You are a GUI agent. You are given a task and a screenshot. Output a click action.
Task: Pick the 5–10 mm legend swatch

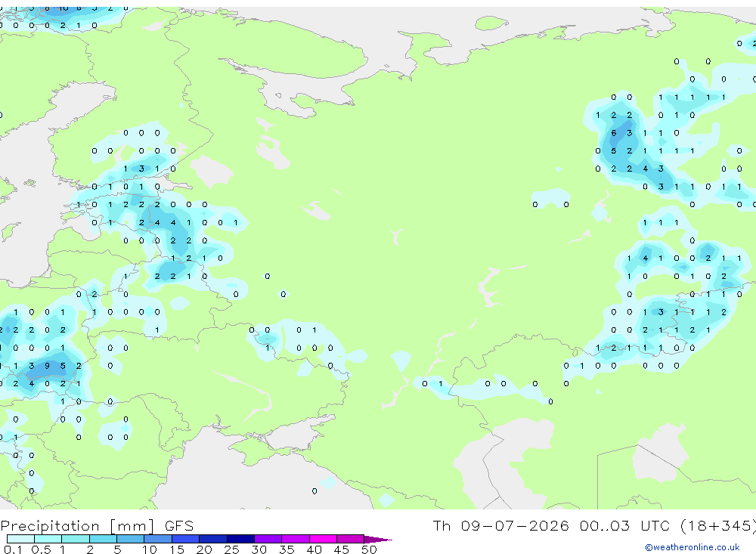click(x=131, y=539)
